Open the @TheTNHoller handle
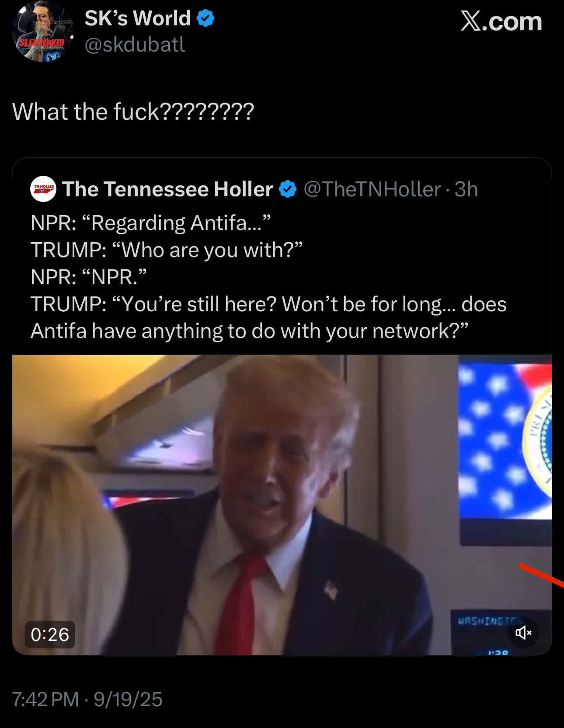The height and width of the screenshot is (728, 564). click(372, 189)
